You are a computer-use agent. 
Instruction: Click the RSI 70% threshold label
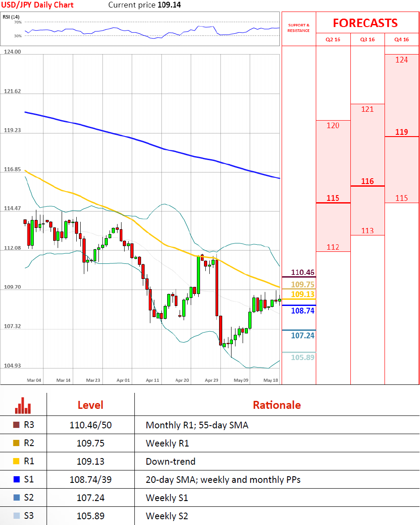click(18, 23)
